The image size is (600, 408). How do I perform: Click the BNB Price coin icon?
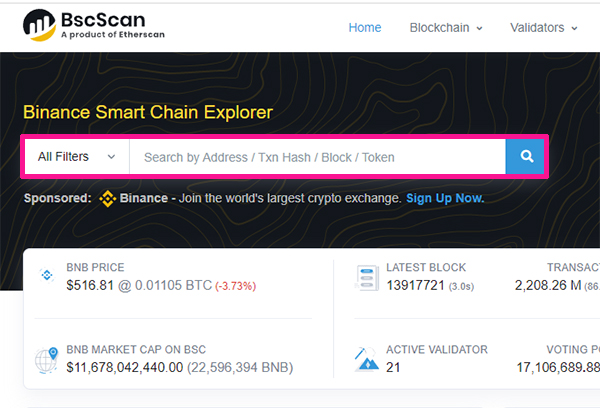47,275
